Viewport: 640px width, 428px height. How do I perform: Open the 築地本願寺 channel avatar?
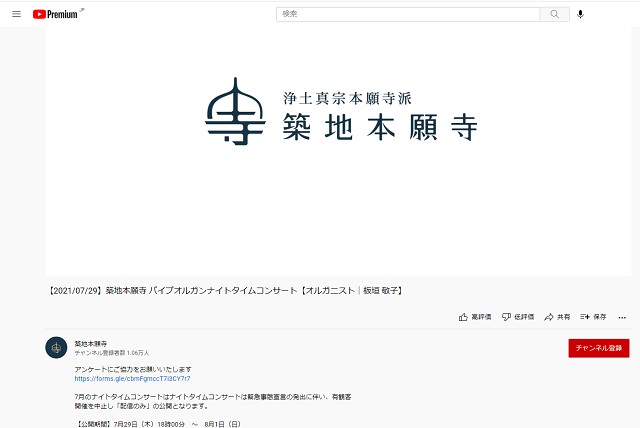point(56,348)
